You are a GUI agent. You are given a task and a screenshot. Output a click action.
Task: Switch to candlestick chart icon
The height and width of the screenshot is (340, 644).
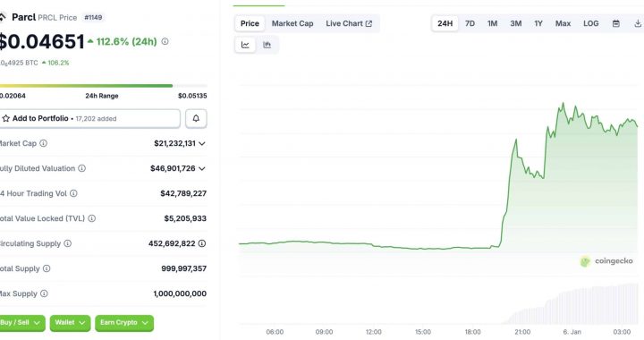point(267,45)
